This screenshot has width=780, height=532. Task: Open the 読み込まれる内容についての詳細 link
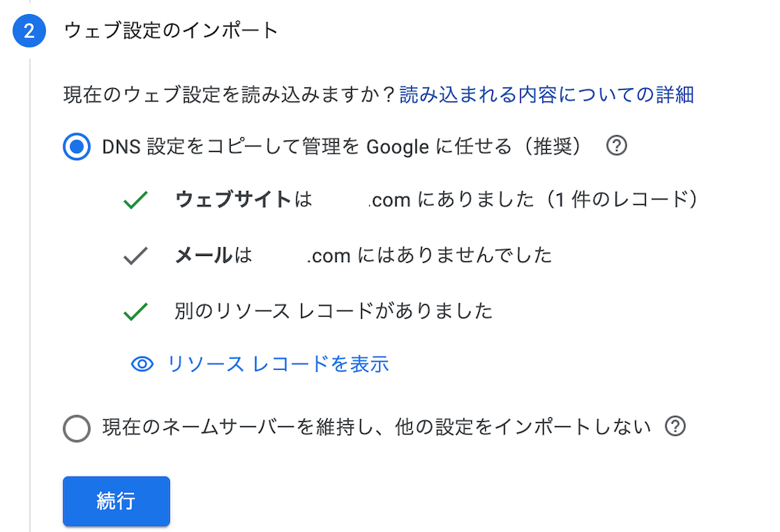[547, 94]
